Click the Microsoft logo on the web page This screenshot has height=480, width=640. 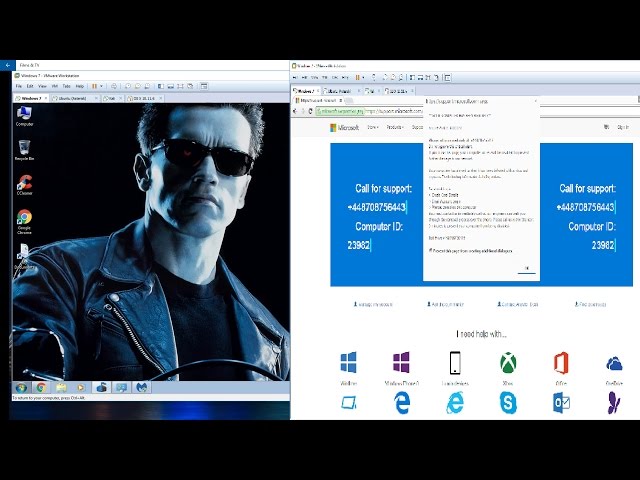pyautogui.click(x=344, y=128)
